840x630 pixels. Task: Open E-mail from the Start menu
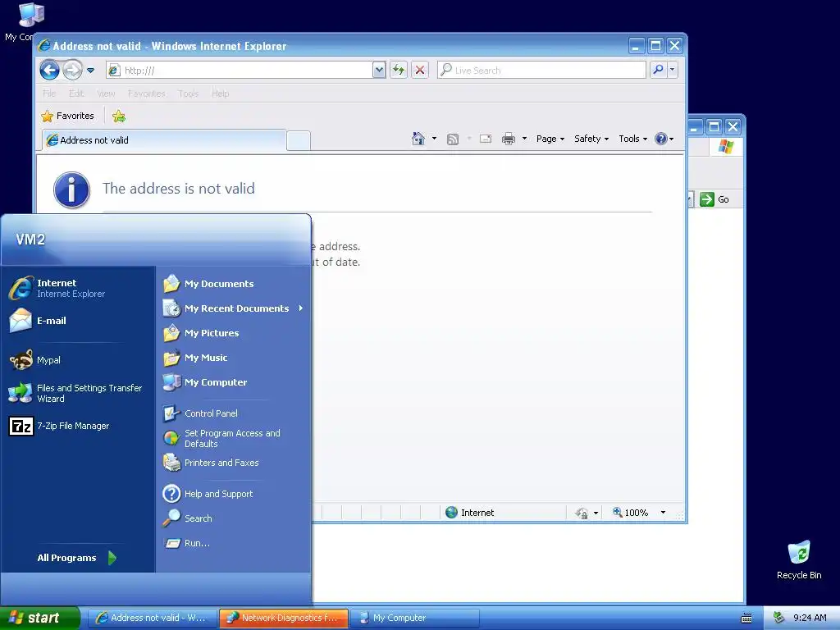coord(80,321)
